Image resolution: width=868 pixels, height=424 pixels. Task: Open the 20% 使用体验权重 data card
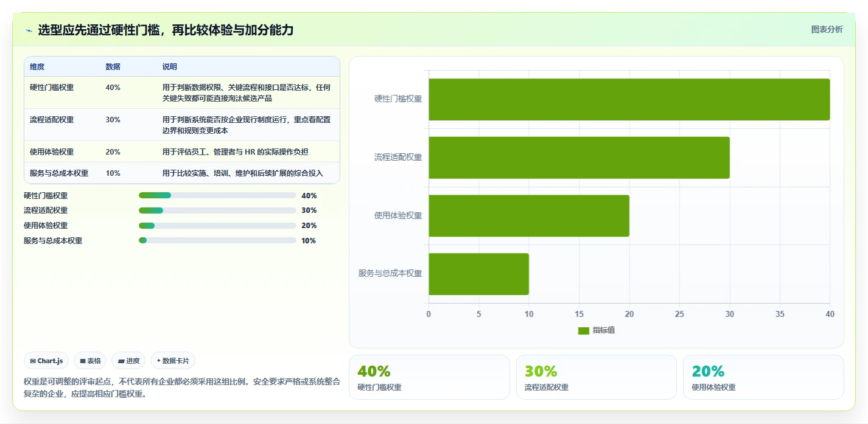coord(763,377)
